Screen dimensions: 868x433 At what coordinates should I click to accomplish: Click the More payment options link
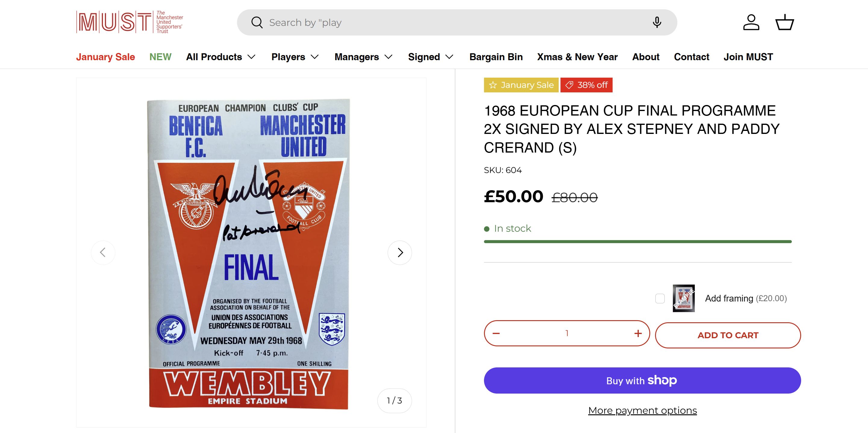tap(642, 410)
